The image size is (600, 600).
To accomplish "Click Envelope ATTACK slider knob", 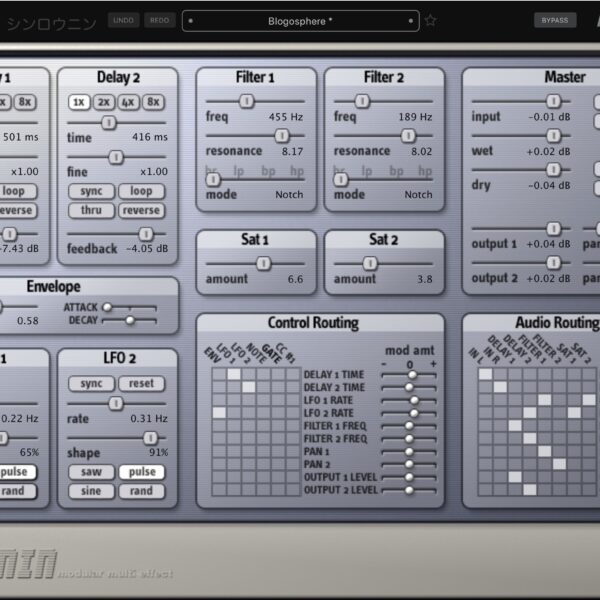I will pos(108,307).
